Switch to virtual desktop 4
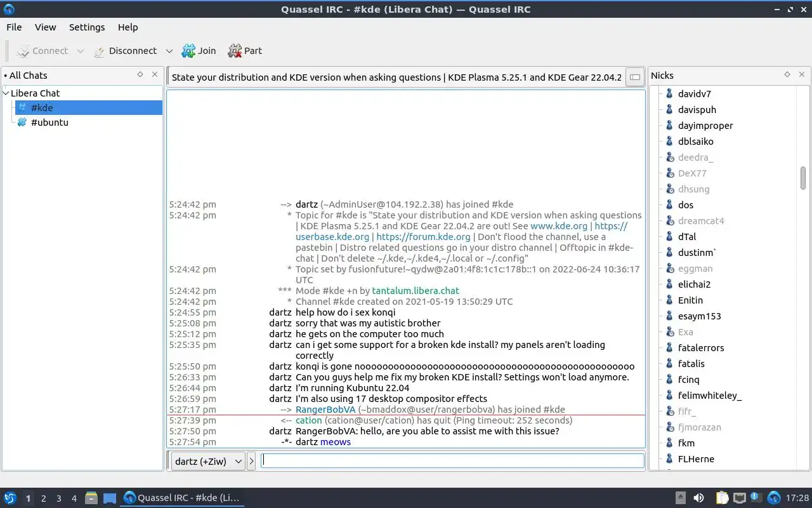 pyautogui.click(x=74, y=498)
